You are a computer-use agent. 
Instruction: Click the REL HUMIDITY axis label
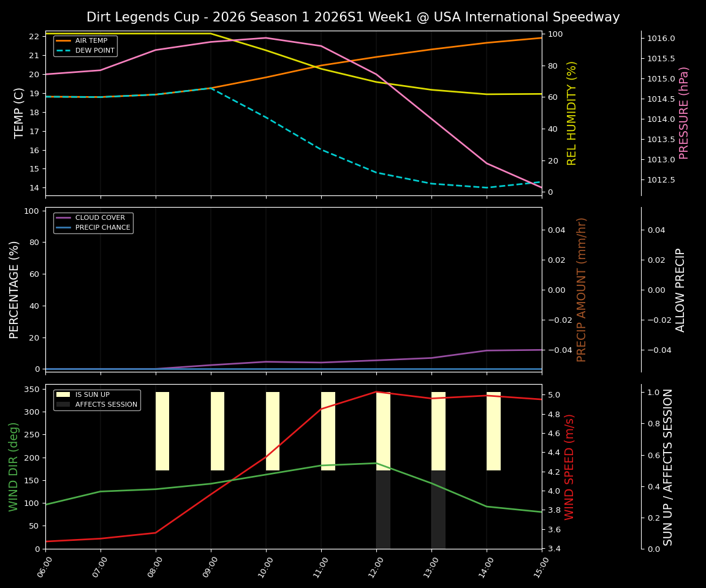[x=572, y=113]
